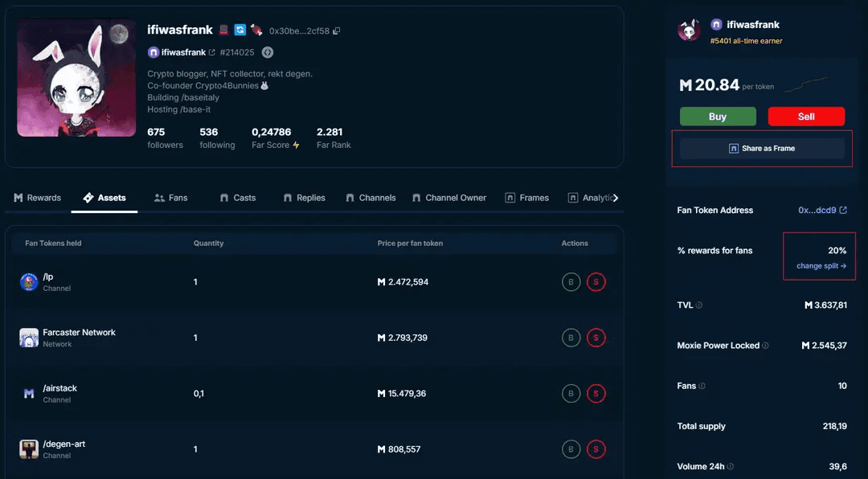
Task: Click the /degen-art price 808,557
Action: click(x=399, y=449)
